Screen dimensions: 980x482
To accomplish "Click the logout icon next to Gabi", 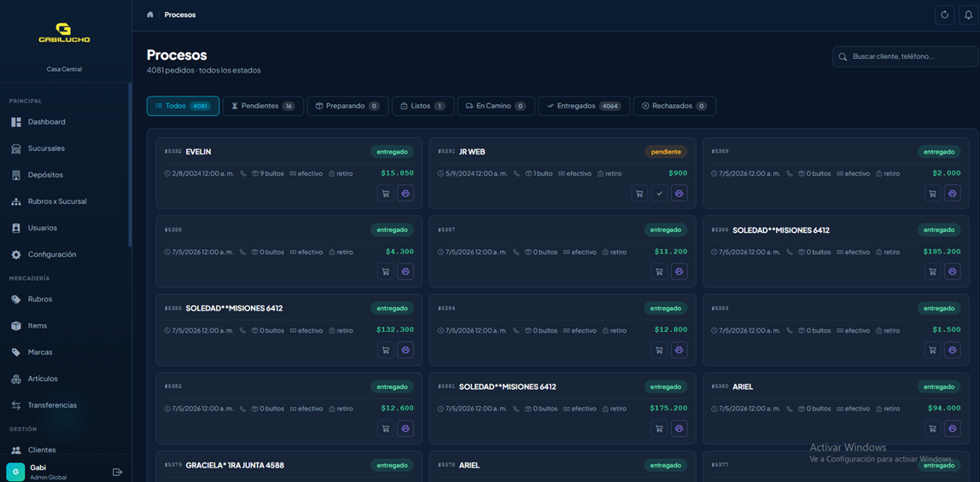I will [x=117, y=472].
